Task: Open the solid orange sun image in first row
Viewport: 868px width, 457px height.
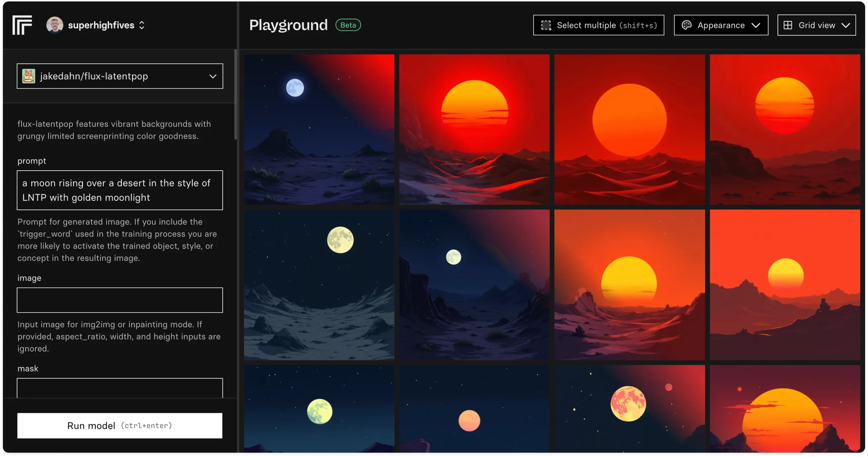Action: (629, 129)
